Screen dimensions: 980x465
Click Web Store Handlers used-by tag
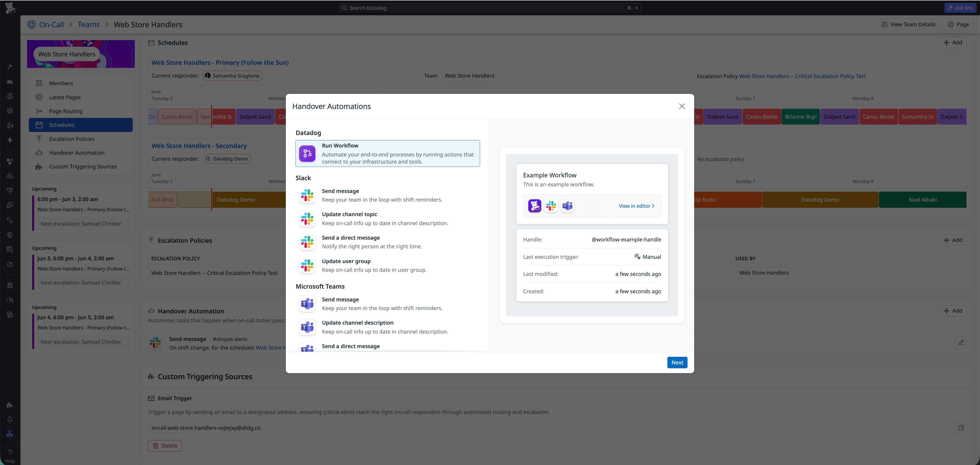pos(764,273)
